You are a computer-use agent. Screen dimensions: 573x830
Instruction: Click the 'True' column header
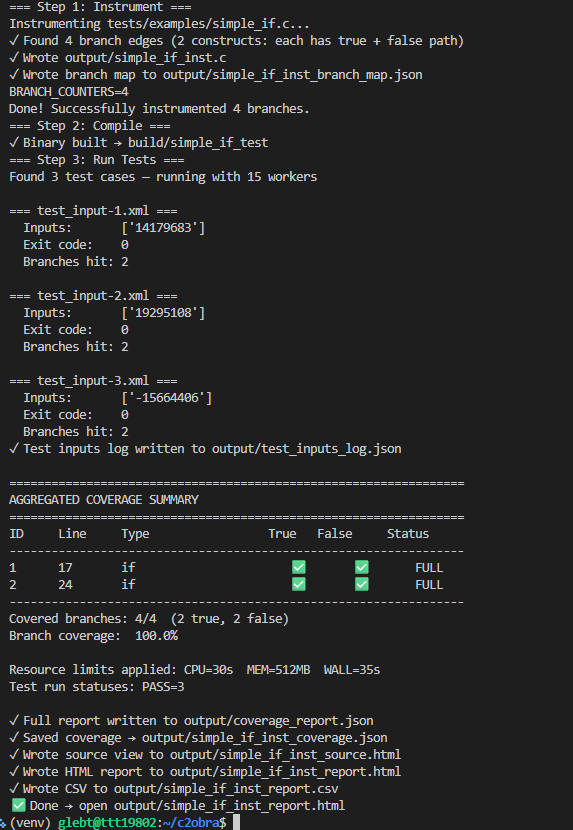282,534
